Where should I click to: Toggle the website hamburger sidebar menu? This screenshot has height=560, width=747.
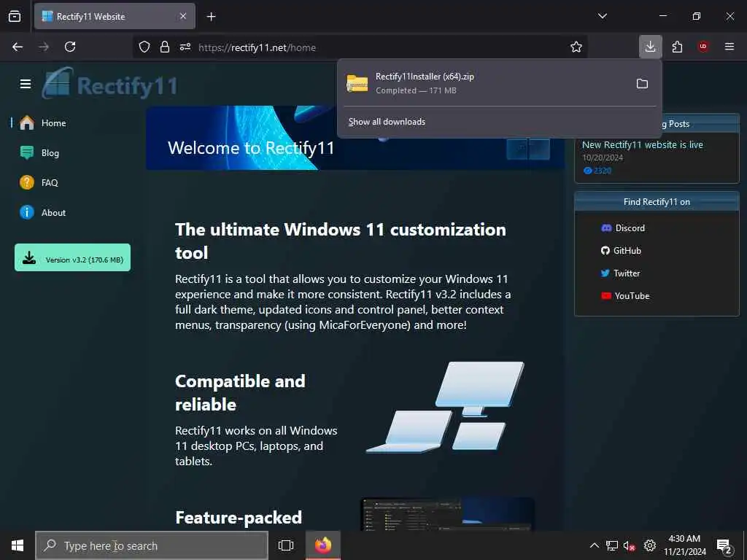click(x=26, y=85)
